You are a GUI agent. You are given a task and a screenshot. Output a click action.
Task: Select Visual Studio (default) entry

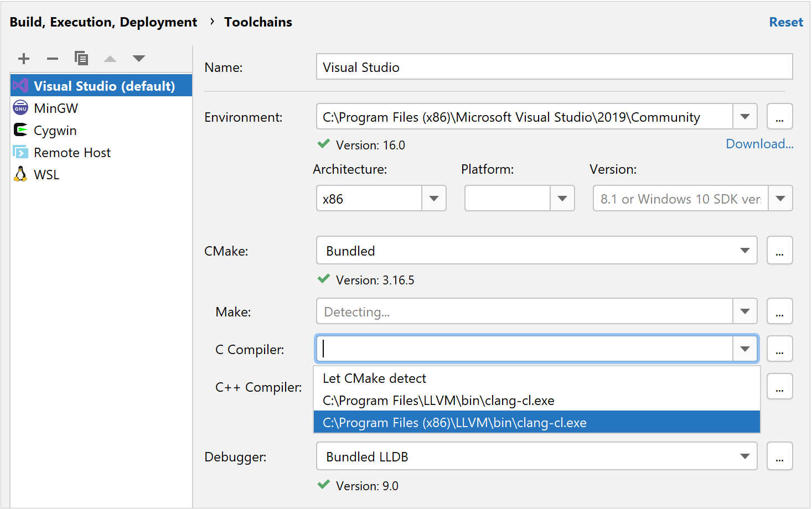pyautogui.click(x=101, y=86)
